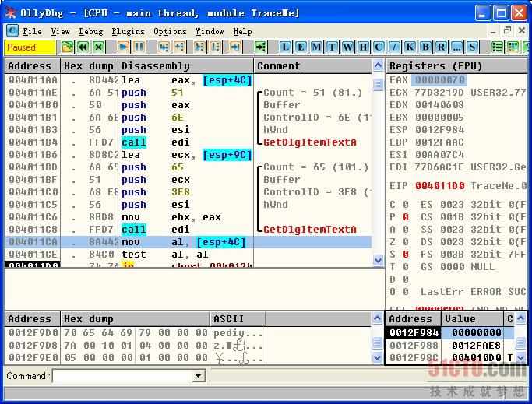Click the Step into toolbar icon
This screenshot has width=532, height=404.
164,47
